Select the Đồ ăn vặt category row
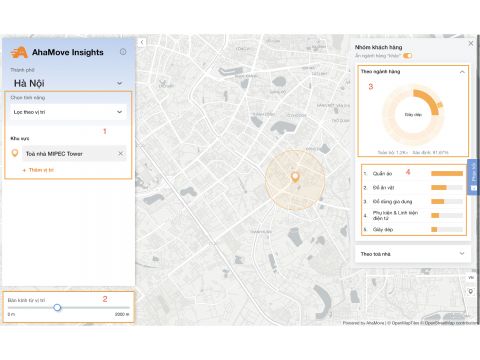480x360 pixels. [413, 188]
